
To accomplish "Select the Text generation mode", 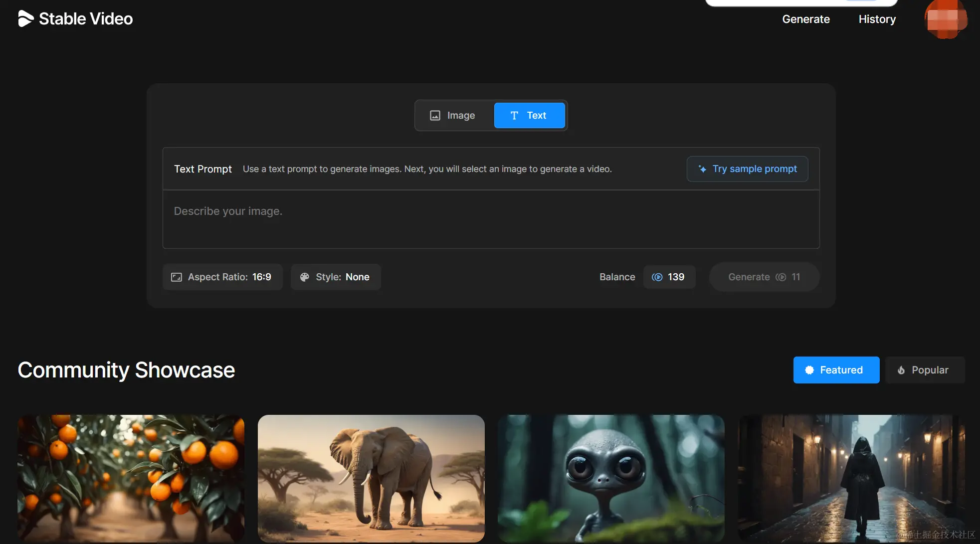I will click(529, 116).
